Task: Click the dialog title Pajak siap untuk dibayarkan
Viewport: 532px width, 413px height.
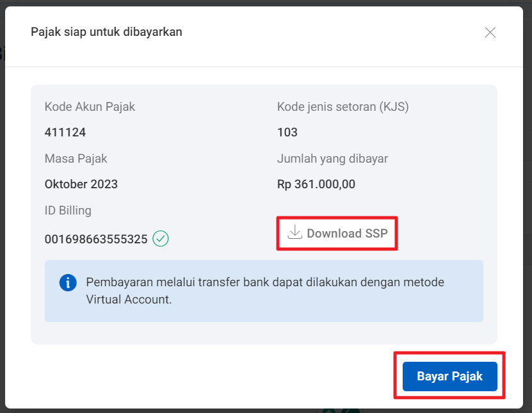Action: coord(106,32)
